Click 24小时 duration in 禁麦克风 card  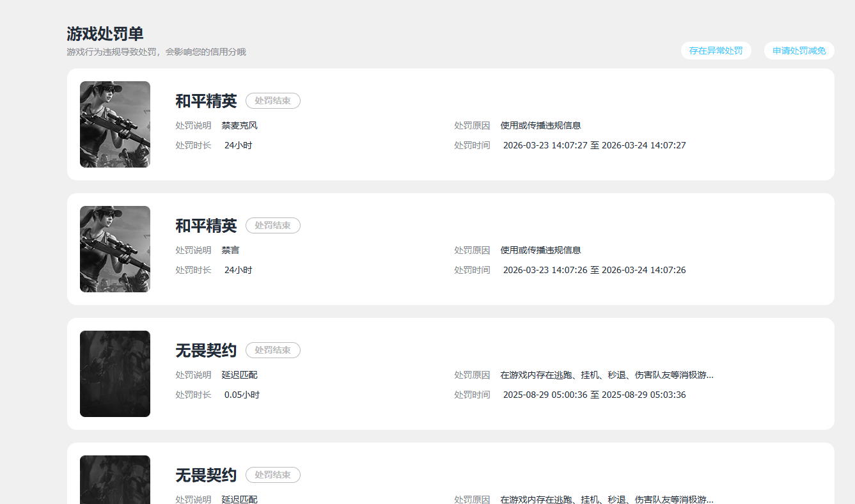tap(239, 145)
